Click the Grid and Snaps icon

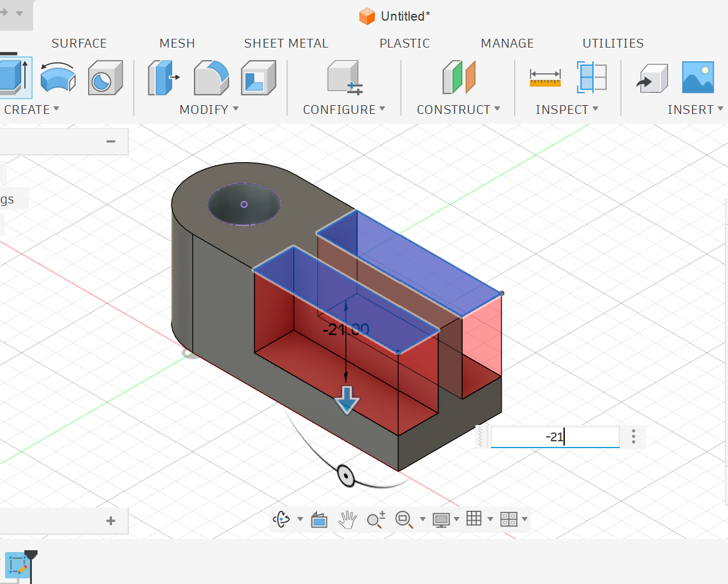coord(474,518)
